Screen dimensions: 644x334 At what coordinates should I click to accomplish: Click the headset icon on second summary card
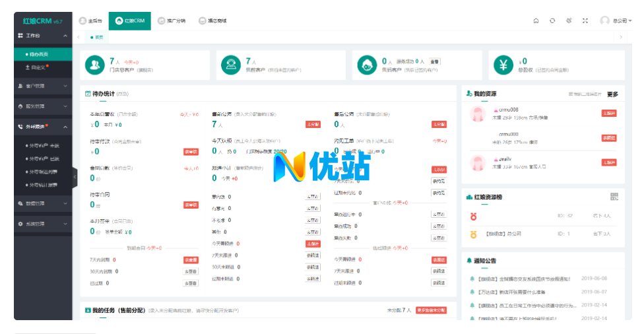point(231,65)
